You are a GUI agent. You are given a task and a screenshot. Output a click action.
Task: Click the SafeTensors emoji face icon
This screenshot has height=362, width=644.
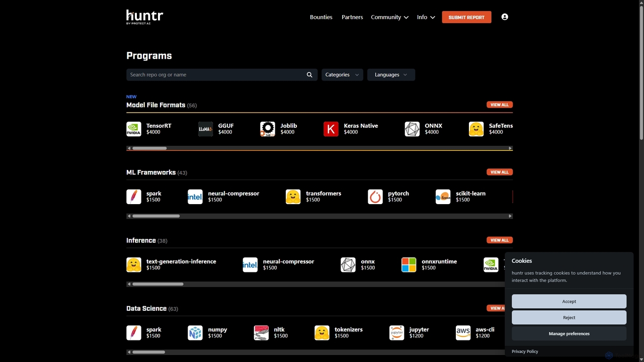tap(476, 129)
